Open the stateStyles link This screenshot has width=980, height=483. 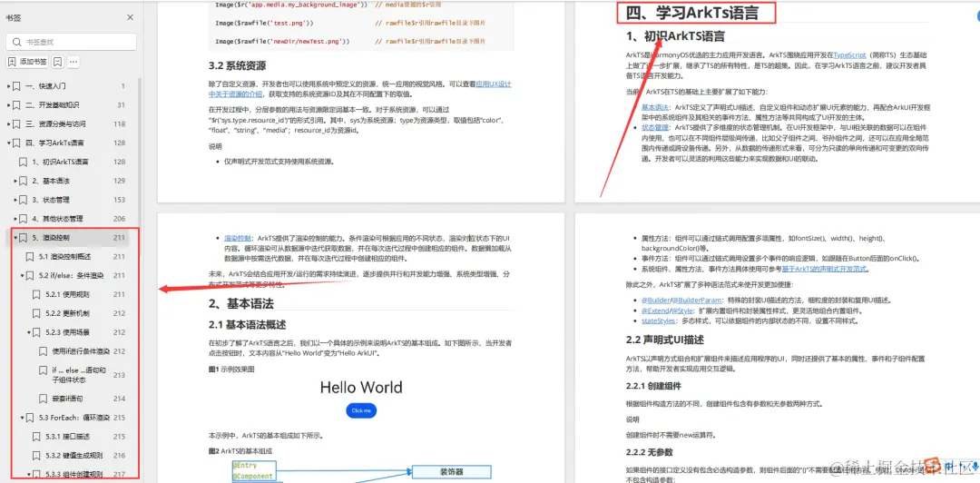click(658, 321)
